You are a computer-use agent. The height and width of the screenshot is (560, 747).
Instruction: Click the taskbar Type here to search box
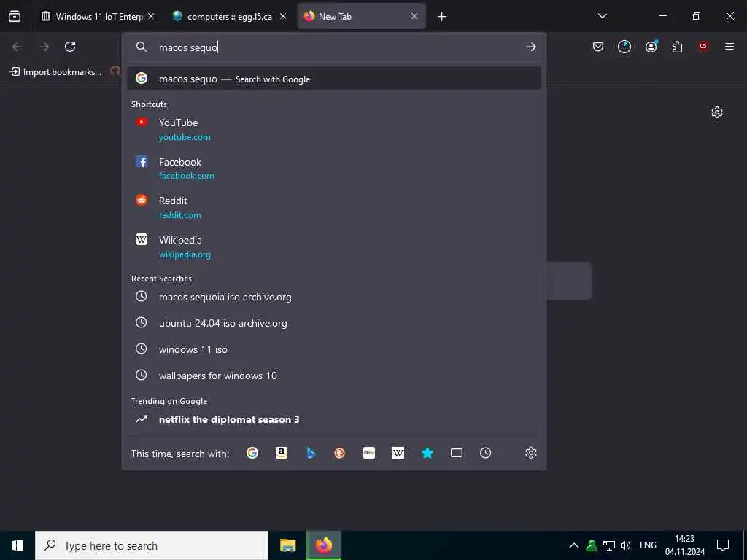pyautogui.click(x=152, y=545)
